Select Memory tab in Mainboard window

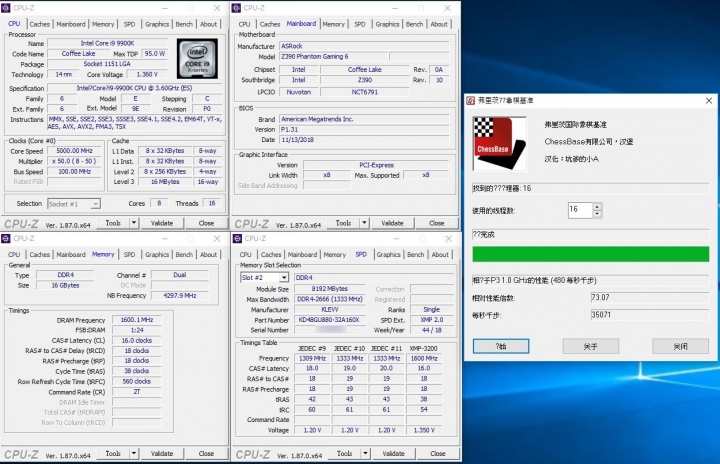click(333, 24)
